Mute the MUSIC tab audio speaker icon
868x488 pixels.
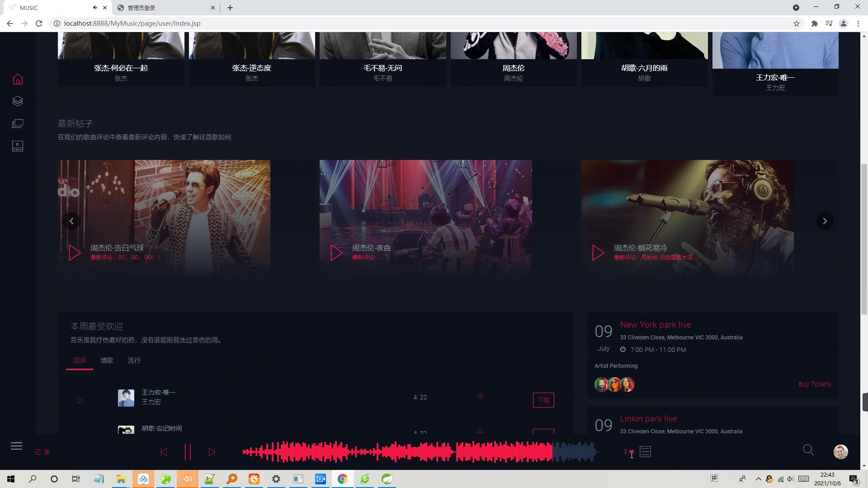click(95, 8)
